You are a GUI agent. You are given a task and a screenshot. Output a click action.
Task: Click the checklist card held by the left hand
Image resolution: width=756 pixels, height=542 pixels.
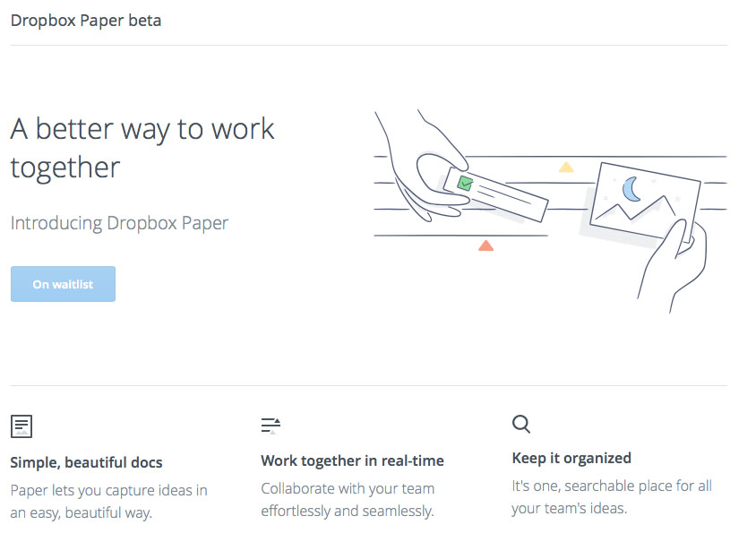495,194
